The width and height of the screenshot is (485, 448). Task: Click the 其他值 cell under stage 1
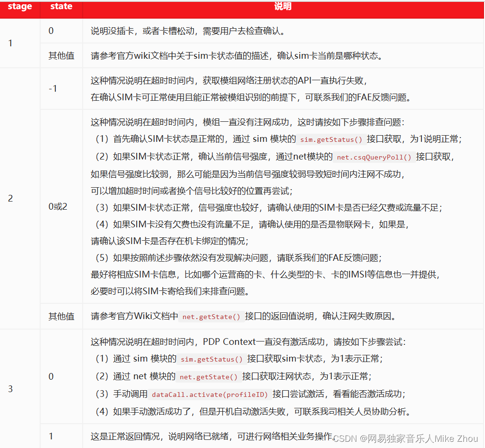coord(61,55)
